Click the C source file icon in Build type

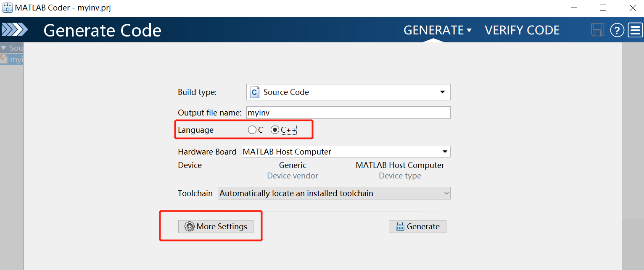pos(255,92)
